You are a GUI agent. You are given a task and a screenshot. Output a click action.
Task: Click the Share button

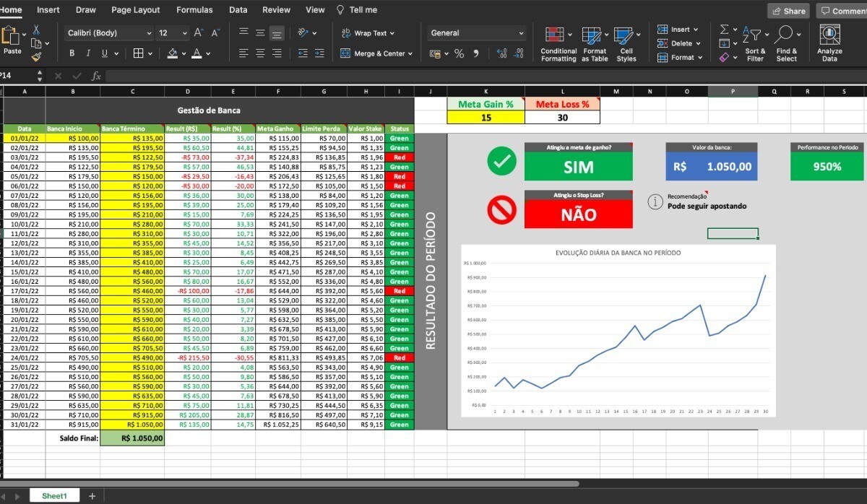coord(788,11)
